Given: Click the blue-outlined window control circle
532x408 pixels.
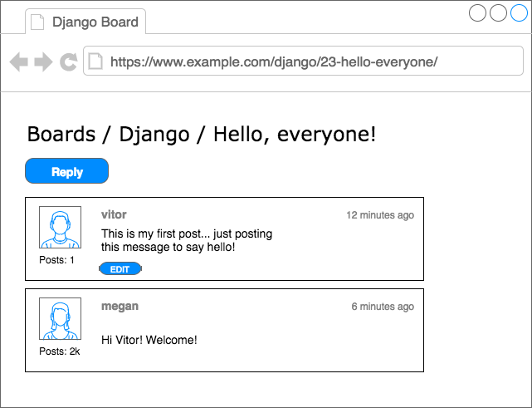Looking at the screenshot, I should point(519,13).
